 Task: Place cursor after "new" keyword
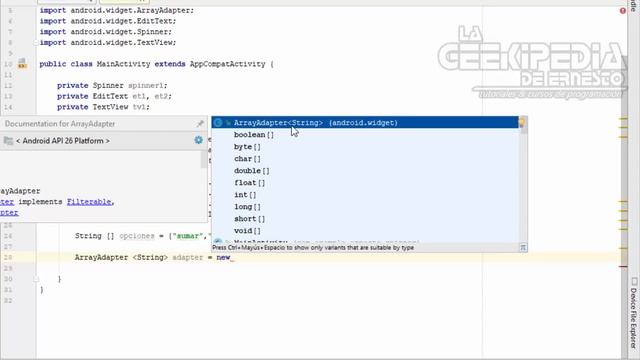point(231,258)
